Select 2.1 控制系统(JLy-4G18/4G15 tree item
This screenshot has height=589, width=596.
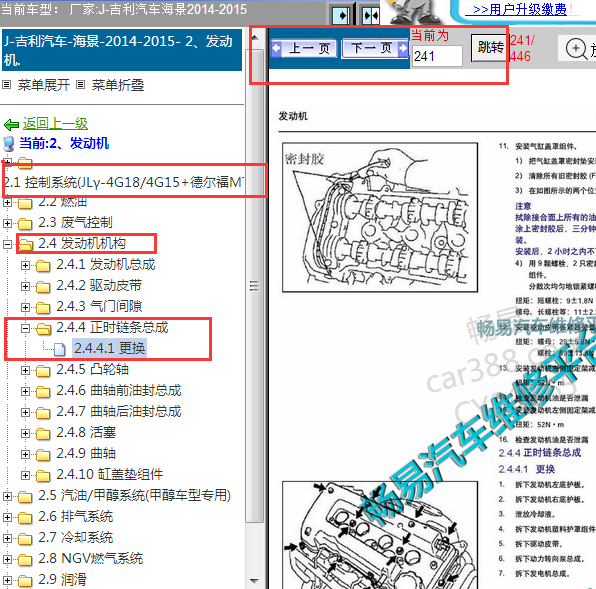(x=124, y=182)
